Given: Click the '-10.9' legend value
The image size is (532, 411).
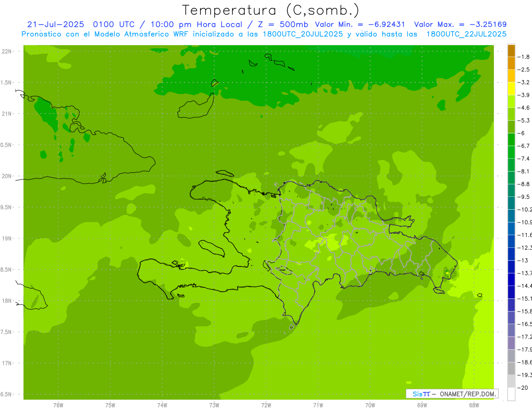Looking at the screenshot, I should pos(524,222).
